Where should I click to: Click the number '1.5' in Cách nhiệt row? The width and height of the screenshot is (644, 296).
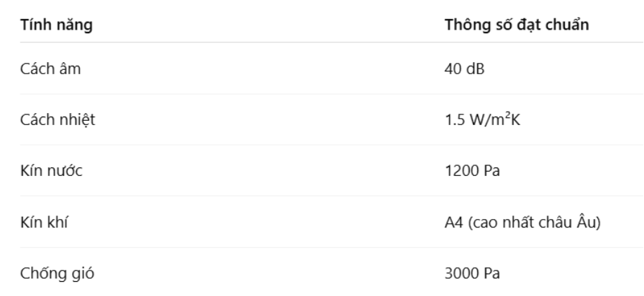[x=451, y=119]
